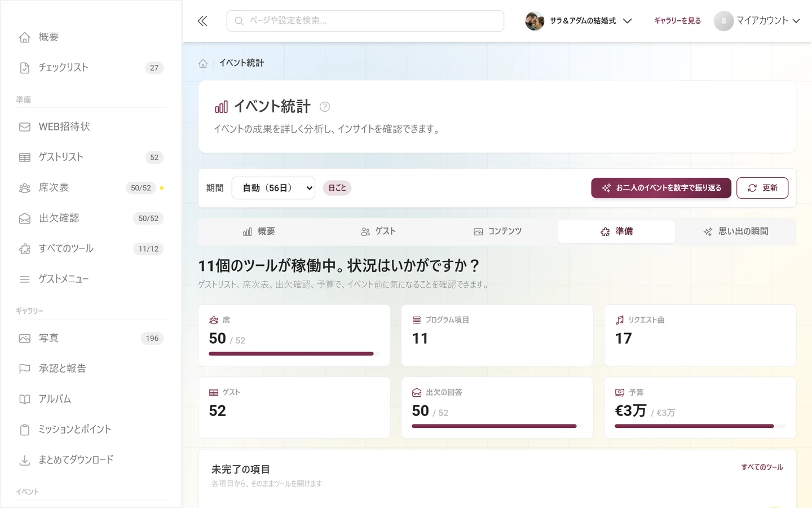Click the home breadcrumb icon

click(x=203, y=63)
